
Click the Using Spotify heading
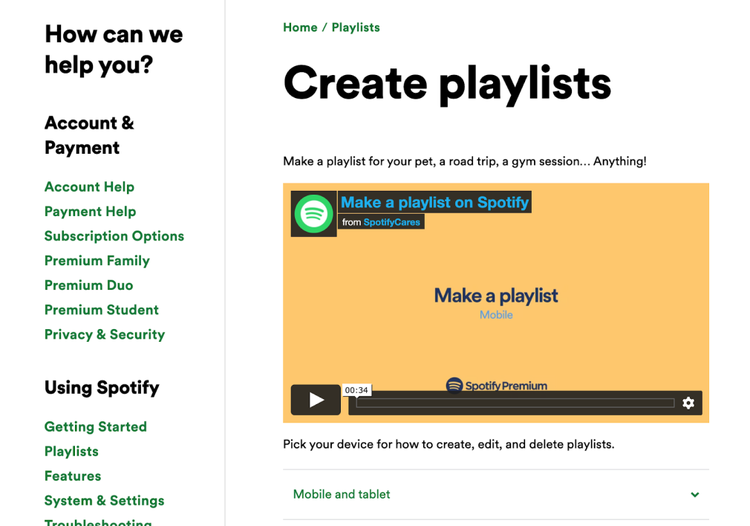102,387
